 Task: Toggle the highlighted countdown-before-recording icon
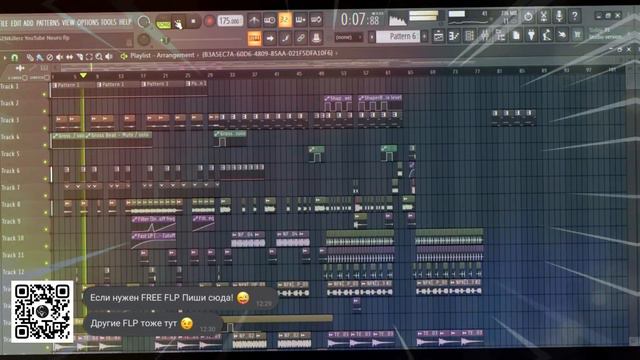tap(285, 20)
